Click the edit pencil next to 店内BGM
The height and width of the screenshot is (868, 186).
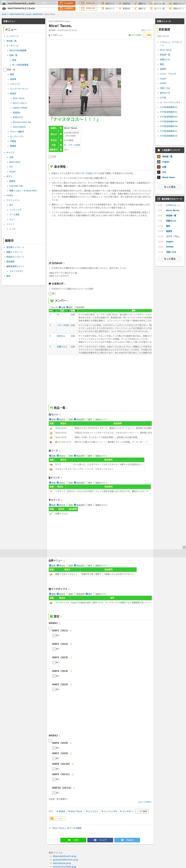64,263
